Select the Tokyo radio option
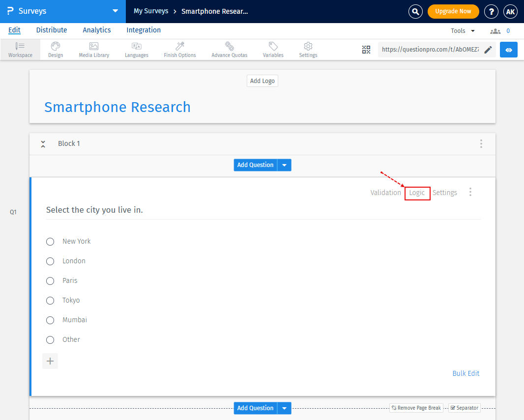The height and width of the screenshot is (420, 524). [x=50, y=301]
